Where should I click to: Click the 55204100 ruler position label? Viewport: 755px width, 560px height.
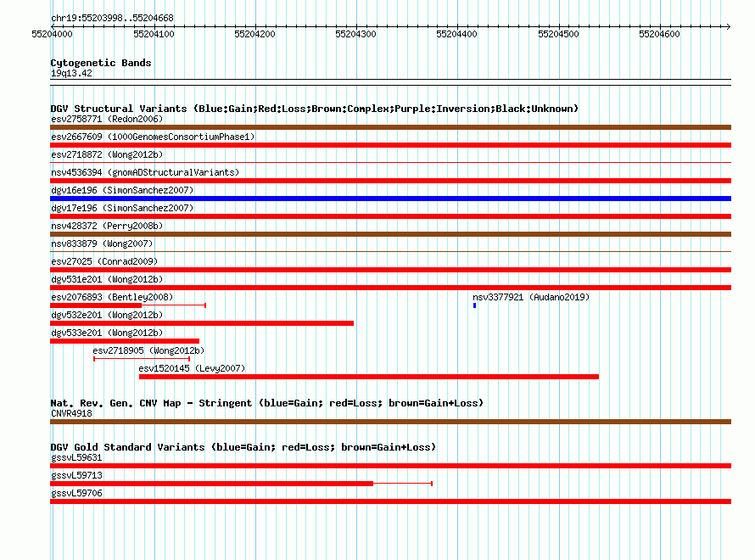154,34
